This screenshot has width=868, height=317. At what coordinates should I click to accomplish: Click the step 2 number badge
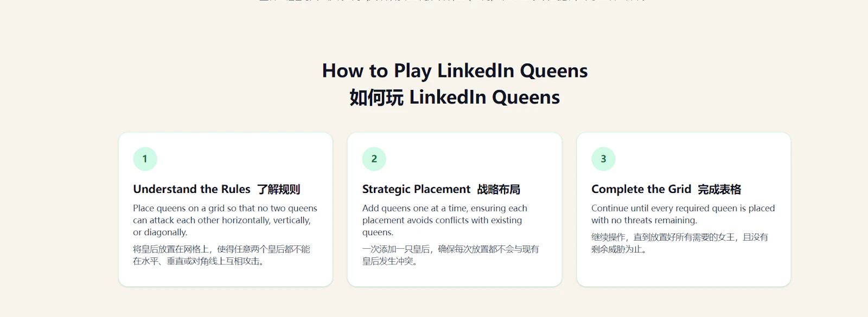374,159
